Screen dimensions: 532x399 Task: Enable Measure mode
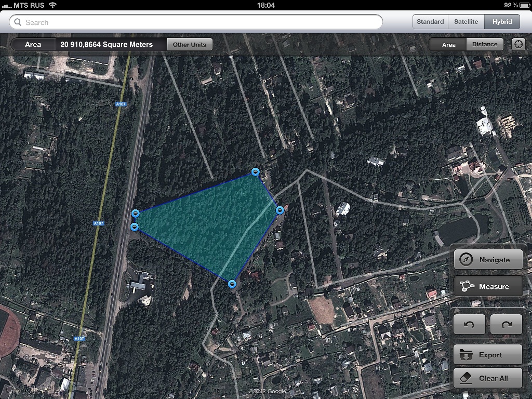(488, 286)
